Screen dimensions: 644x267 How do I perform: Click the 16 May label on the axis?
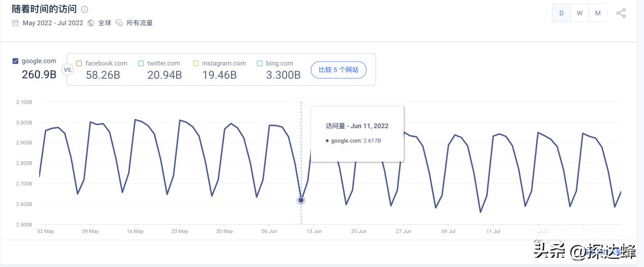tap(135, 231)
